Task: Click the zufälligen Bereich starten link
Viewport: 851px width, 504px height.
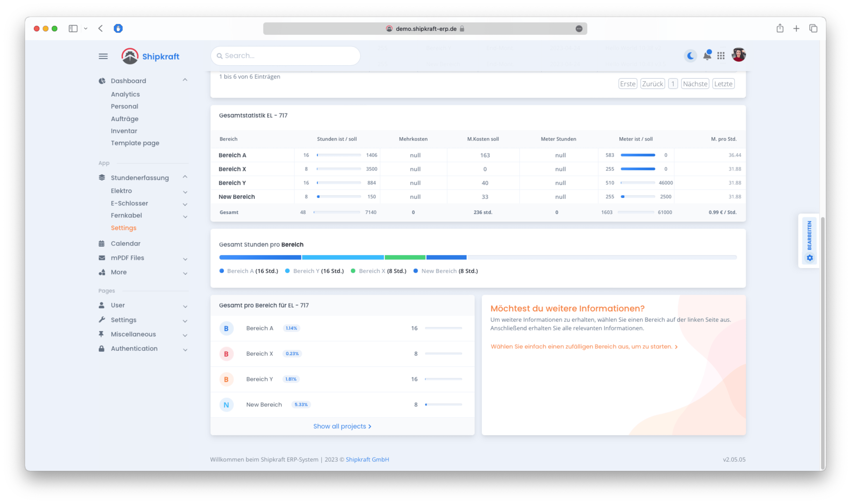Action: [584, 346]
